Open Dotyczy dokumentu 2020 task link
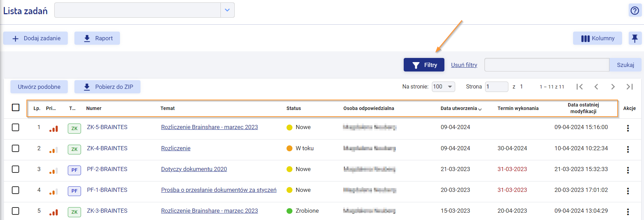644x220 pixels. (194, 169)
